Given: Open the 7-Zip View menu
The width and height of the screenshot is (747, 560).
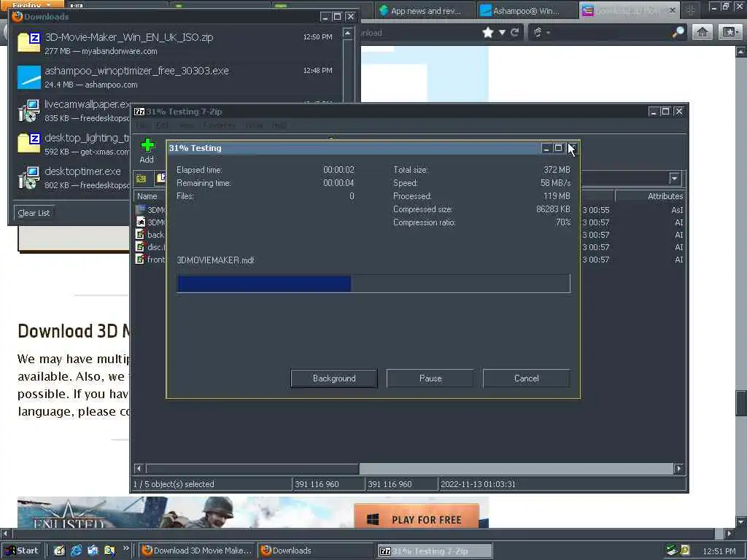Looking at the screenshot, I should 186,125.
